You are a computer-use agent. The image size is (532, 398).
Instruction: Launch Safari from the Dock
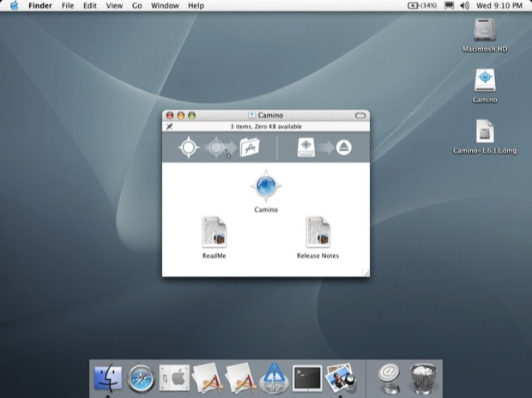point(141,378)
